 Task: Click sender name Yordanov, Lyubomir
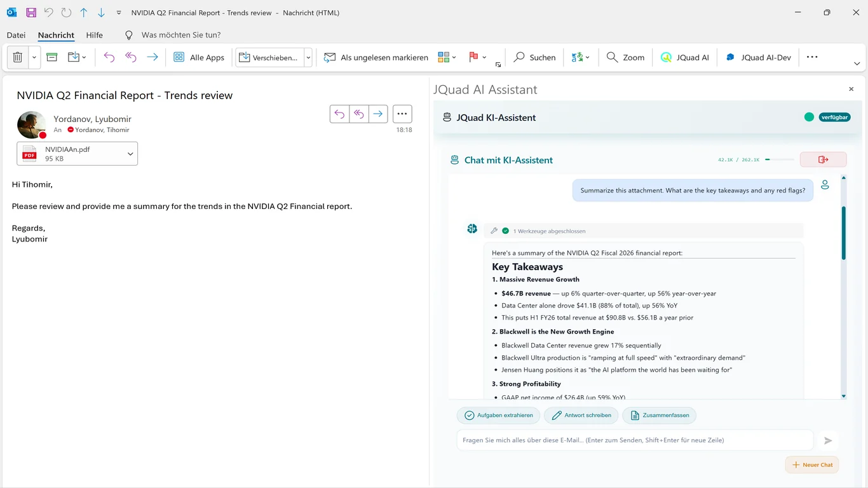pyautogui.click(x=93, y=119)
